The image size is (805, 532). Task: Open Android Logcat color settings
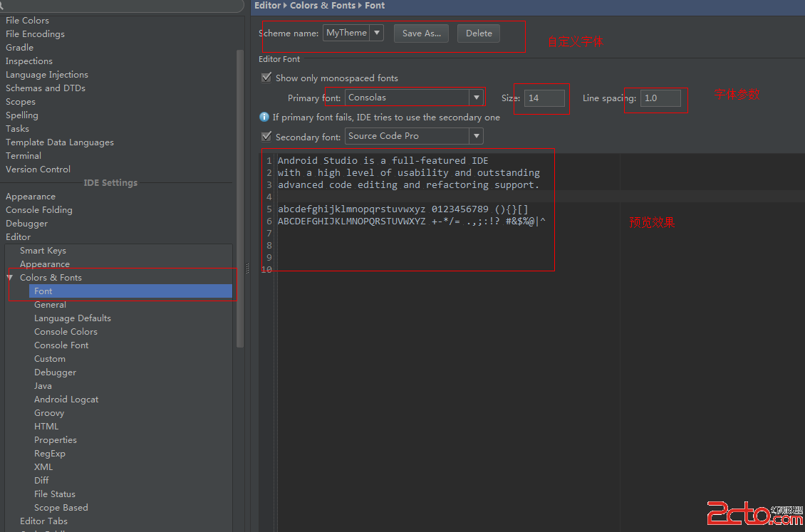(66, 400)
